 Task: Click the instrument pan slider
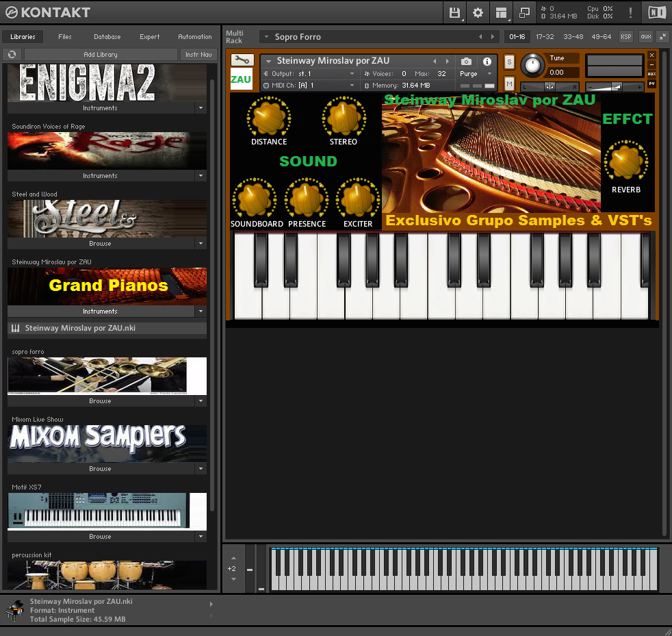[x=550, y=87]
